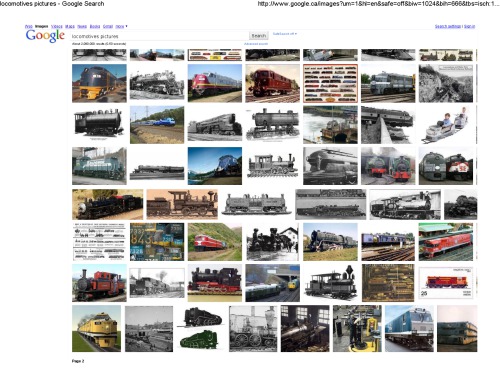This screenshot has width=500, height=386.
Task: Open Books from top navigation
Action: 95,26
